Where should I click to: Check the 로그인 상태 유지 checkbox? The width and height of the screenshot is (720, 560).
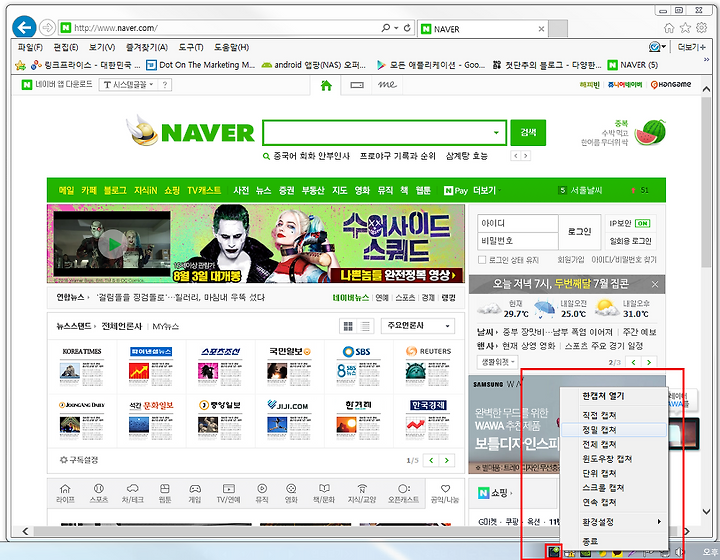point(482,260)
